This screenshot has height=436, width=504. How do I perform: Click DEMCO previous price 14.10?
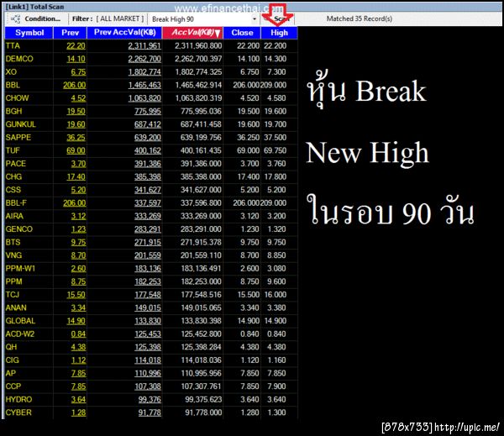coord(76,59)
